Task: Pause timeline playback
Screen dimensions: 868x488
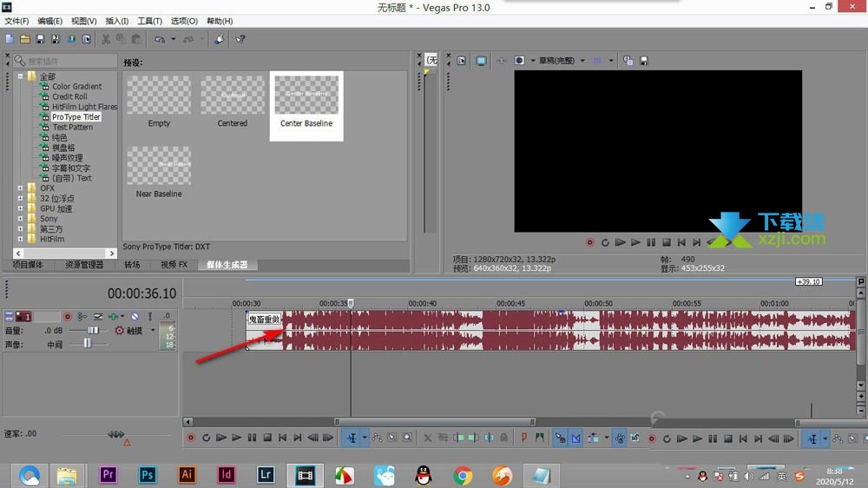Action: click(252, 438)
